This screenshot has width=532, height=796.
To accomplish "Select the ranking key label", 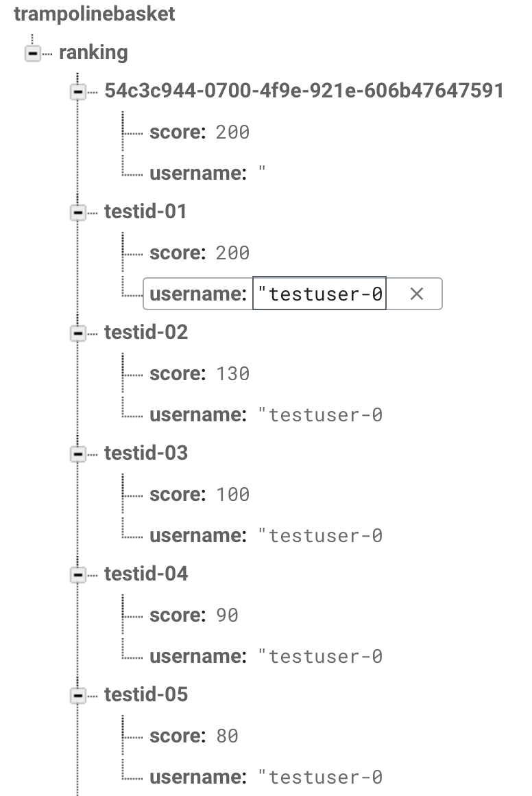I will coord(93,52).
